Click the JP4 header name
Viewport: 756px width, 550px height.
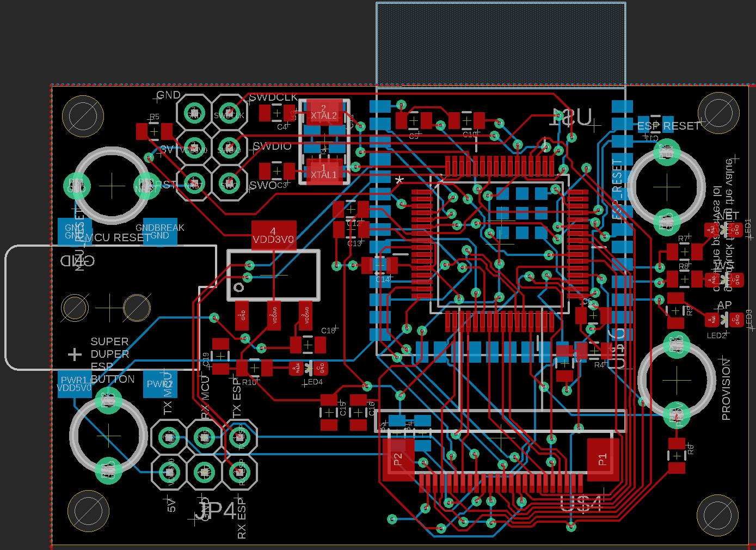point(216,511)
